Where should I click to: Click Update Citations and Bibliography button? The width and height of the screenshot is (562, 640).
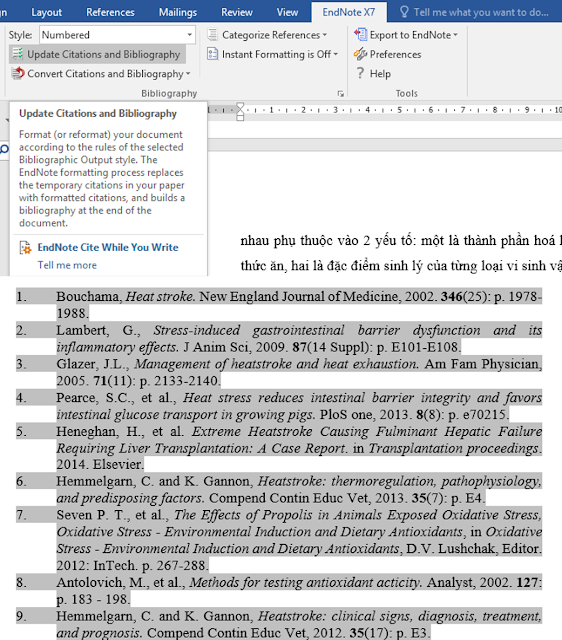point(97,54)
